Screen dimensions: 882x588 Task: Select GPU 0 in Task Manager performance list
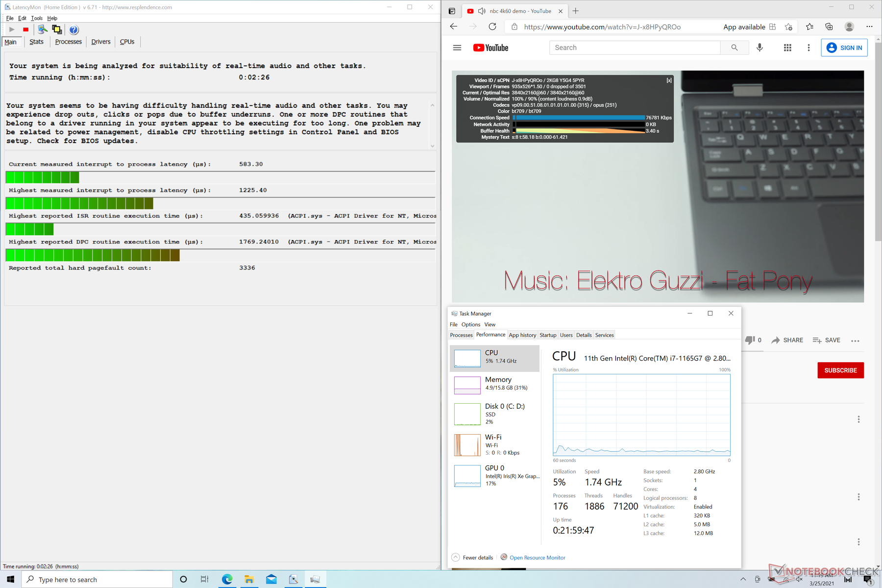pyautogui.click(x=494, y=475)
